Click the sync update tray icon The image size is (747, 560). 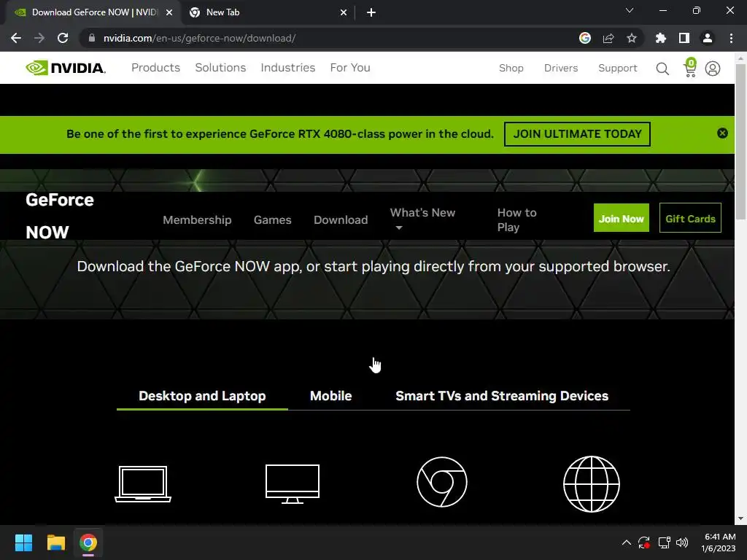click(x=644, y=542)
